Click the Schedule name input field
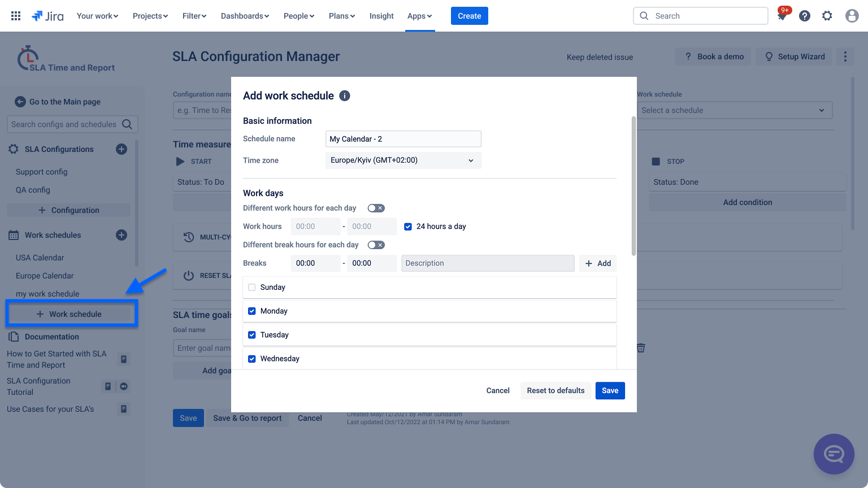 coord(403,139)
